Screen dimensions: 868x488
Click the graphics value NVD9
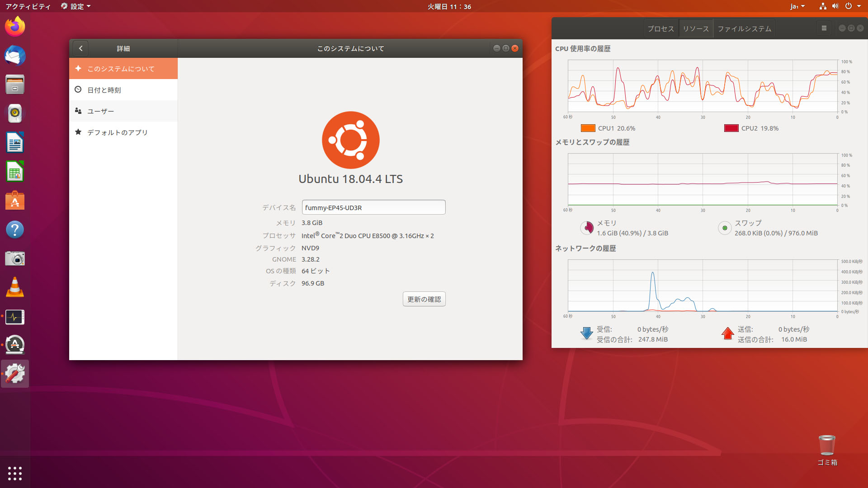click(x=310, y=248)
